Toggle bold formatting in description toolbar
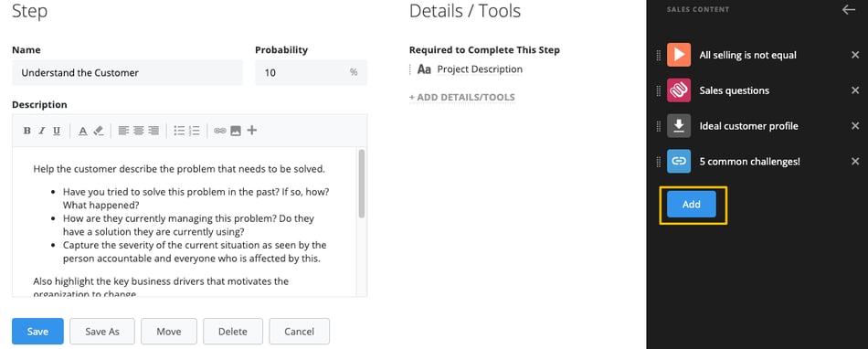Viewport: 868px width, 349px height. point(26,131)
